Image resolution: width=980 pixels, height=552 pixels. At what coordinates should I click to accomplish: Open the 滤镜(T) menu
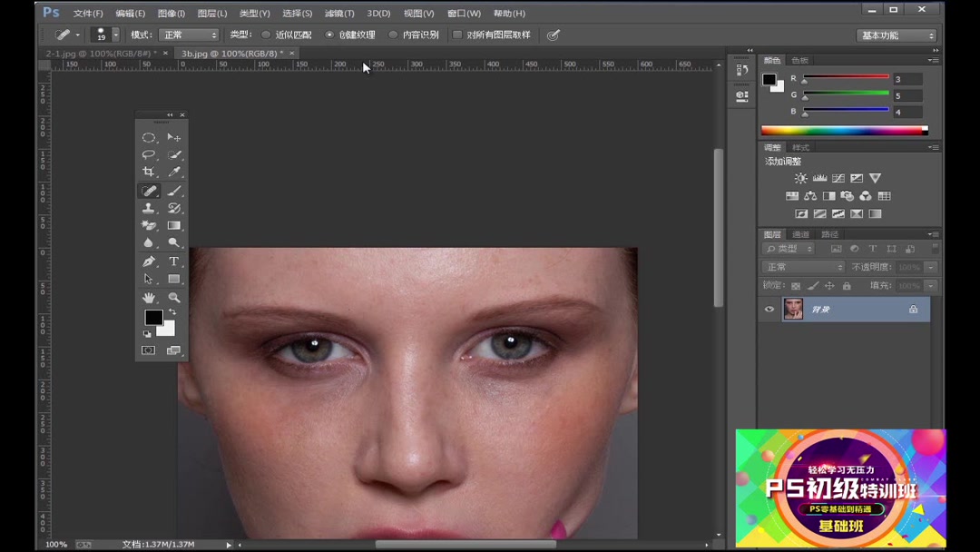[339, 14]
